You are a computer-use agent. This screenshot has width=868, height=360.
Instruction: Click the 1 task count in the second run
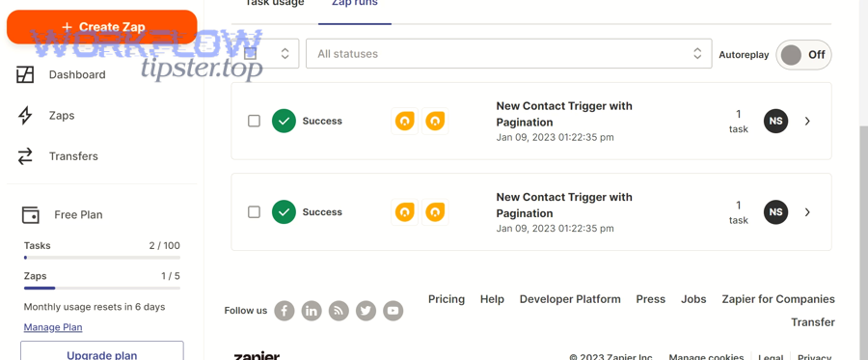point(739,211)
